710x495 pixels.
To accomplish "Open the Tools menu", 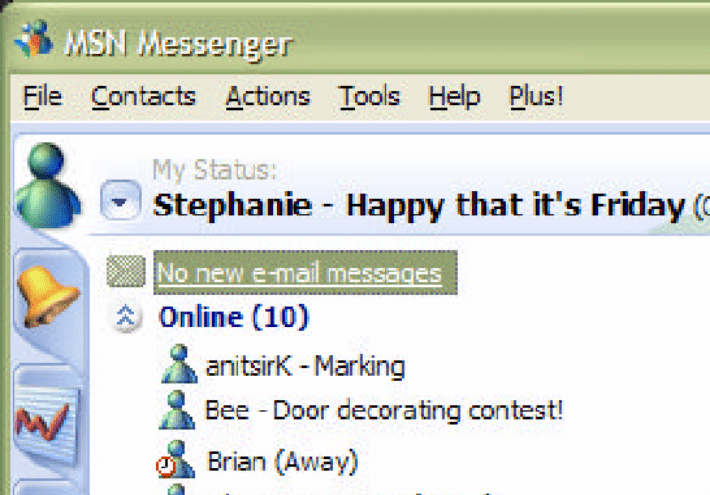I will [369, 96].
